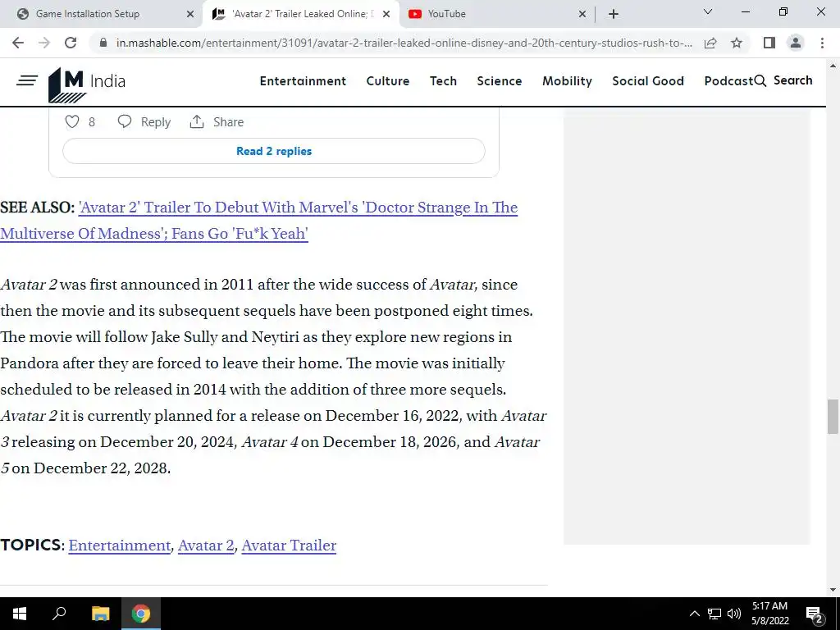This screenshot has width=840, height=630.
Task: Bookmark this page with star icon
Action: point(737,43)
